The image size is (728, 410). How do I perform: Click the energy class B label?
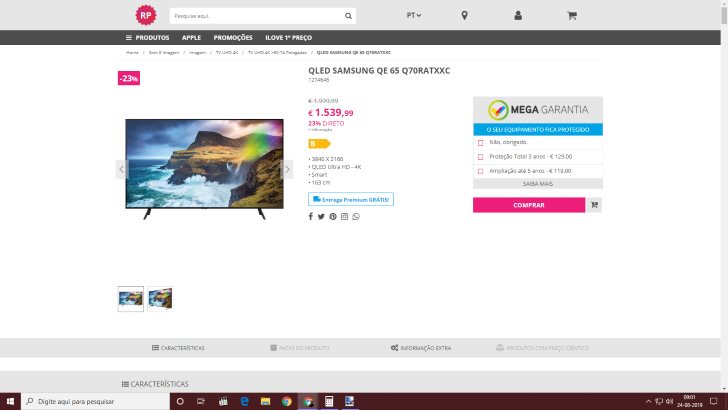(319, 143)
